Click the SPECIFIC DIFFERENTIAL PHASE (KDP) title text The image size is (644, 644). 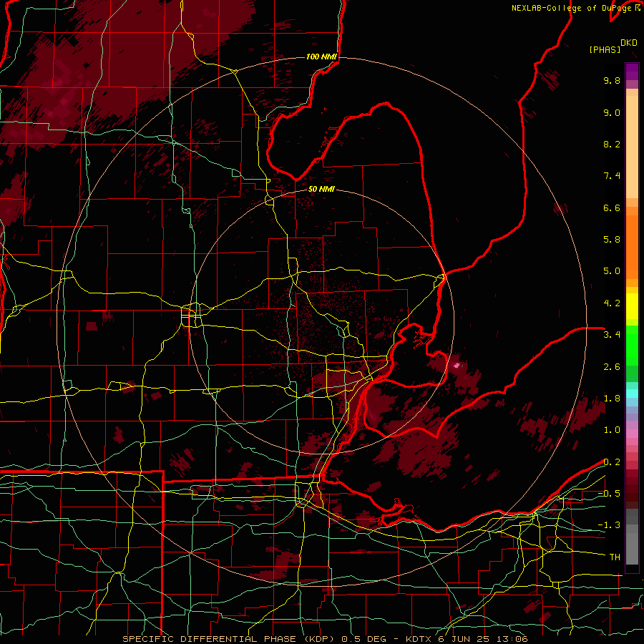tap(228, 639)
